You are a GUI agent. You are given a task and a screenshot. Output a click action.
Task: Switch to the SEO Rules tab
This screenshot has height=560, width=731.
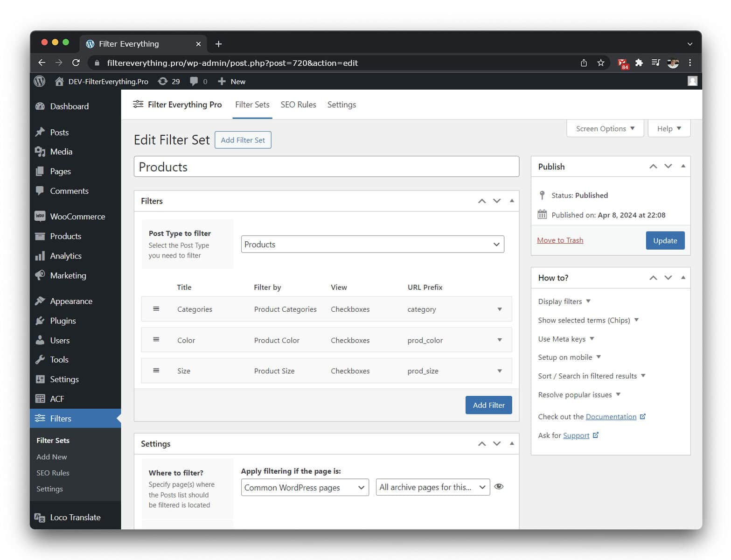pyautogui.click(x=298, y=105)
